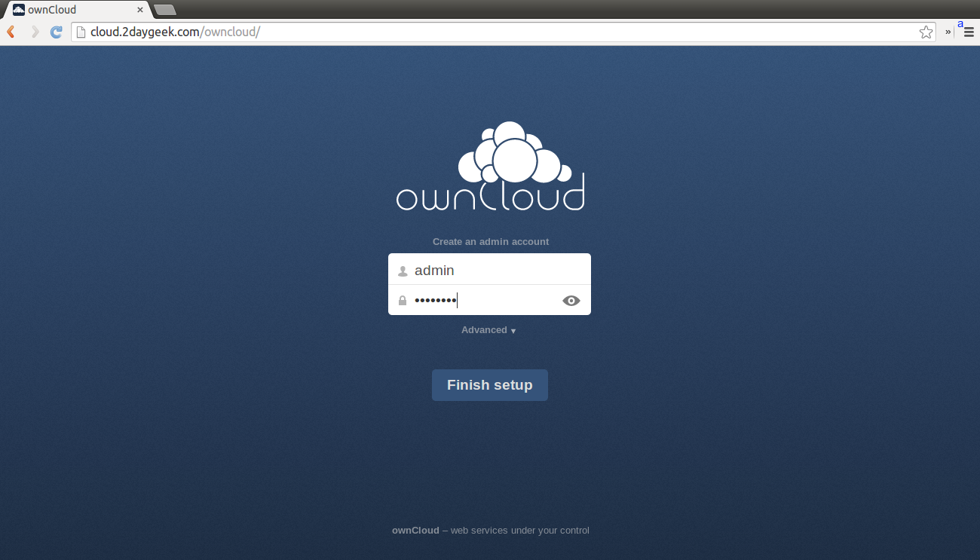Toggle password visibility with the eye icon

point(571,301)
